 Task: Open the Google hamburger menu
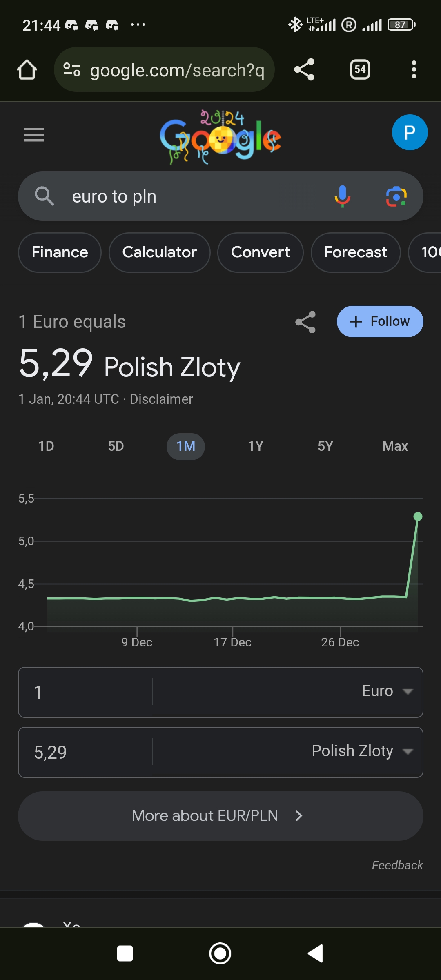[34, 135]
